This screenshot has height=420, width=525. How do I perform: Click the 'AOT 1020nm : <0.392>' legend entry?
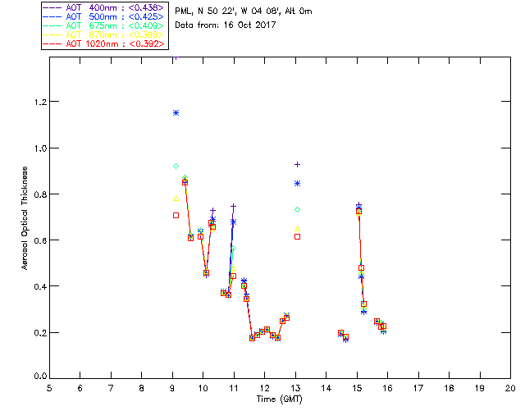[104, 43]
